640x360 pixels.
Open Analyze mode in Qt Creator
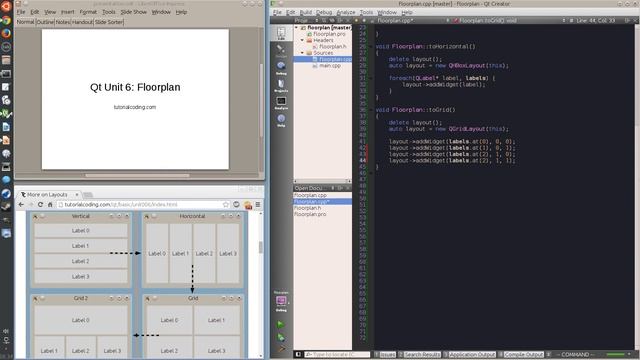click(281, 103)
